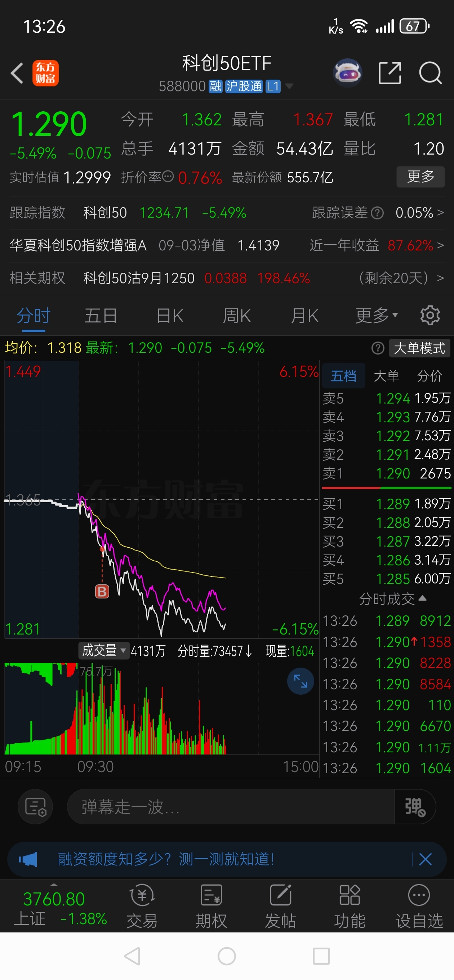The width and height of the screenshot is (454, 980).
Task: Tap the volume bar chart area
Action: [161, 708]
